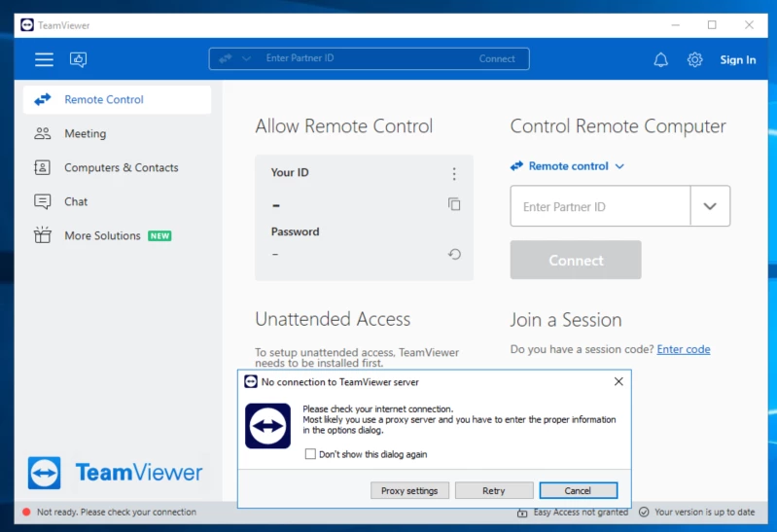Click the TeamViewer logo in the dialog
Image resolution: width=777 pixels, height=532 pixels.
click(x=268, y=426)
